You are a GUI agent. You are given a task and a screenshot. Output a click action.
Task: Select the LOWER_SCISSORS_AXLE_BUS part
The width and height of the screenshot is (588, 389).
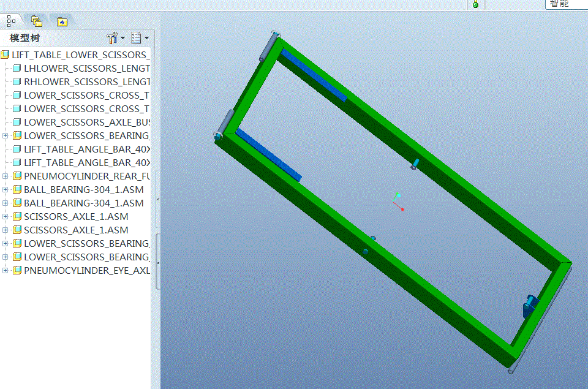(x=87, y=123)
